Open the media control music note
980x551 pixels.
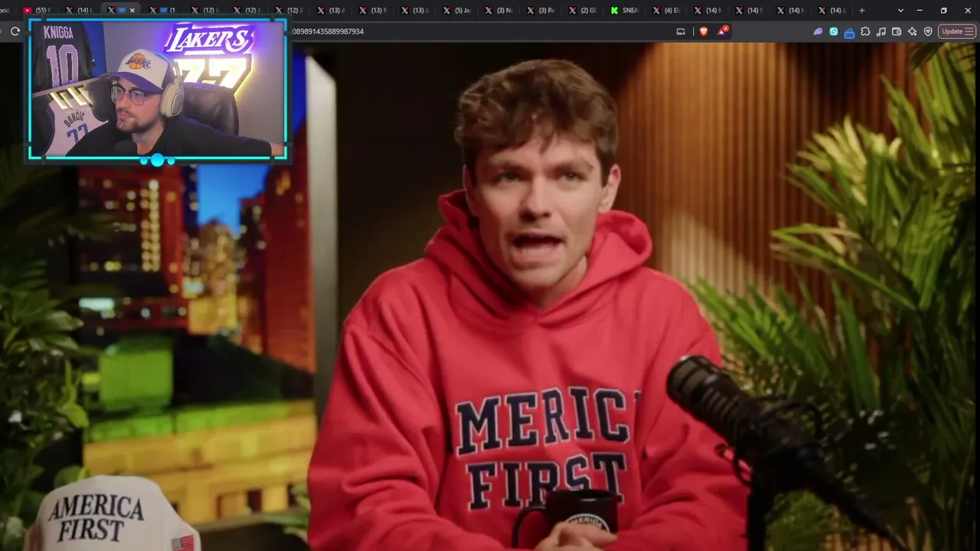point(880,31)
